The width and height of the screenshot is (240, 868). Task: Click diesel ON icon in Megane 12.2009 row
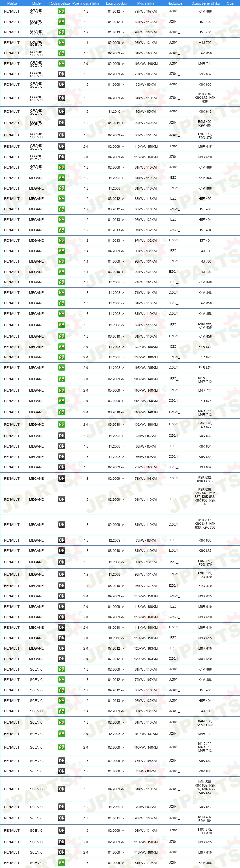click(62, 540)
